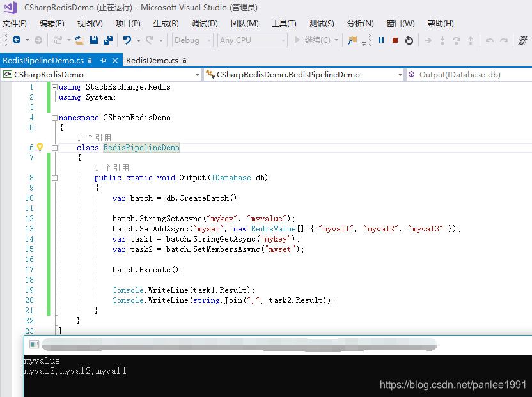
Task: Open the 生成(B) menu
Action: [x=166, y=24]
